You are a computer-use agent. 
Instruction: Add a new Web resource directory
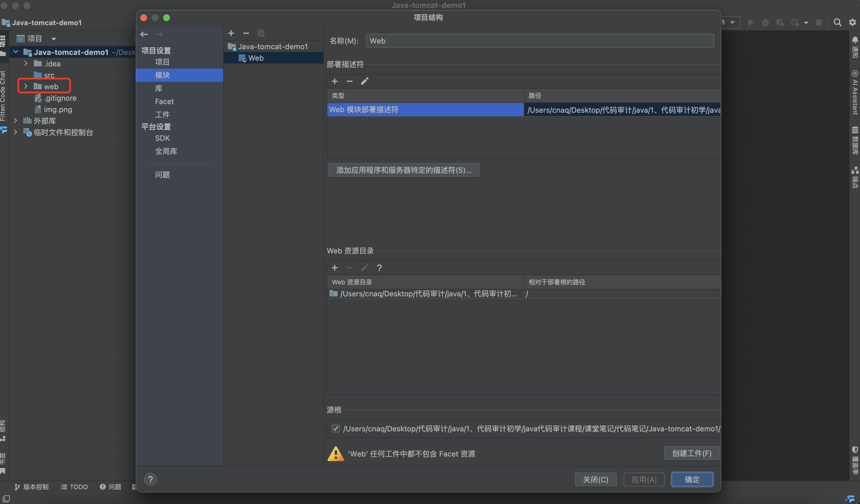pos(334,268)
